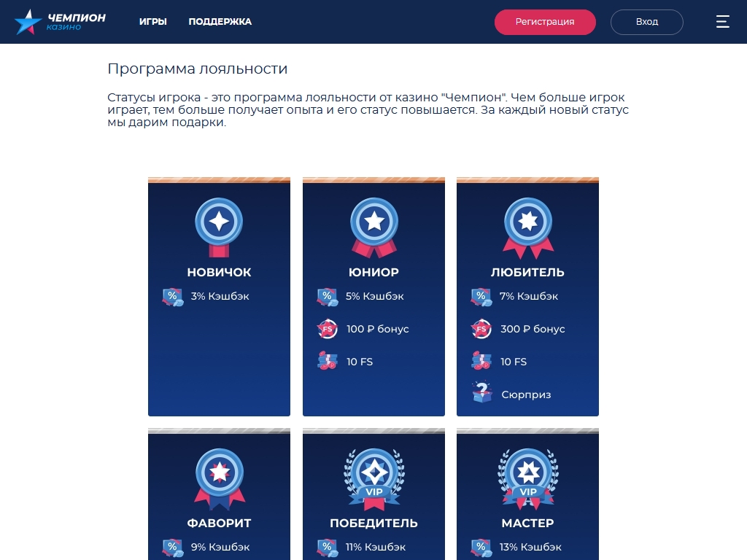This screenshot has width=747, height=560.
Task: Click the Сюрприз question-mark gift icon
Action: 481,393
